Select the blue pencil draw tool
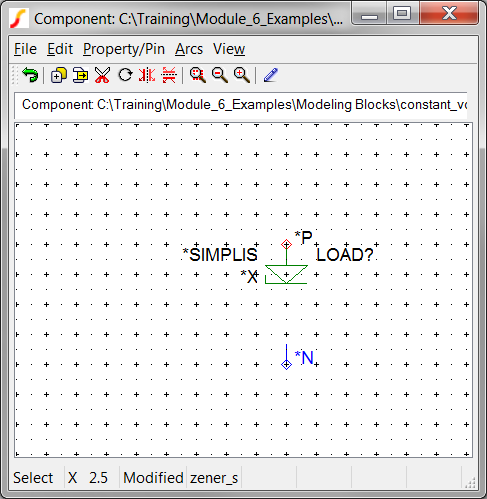Viewport: 487px width, 499px height. coord(271,75)
